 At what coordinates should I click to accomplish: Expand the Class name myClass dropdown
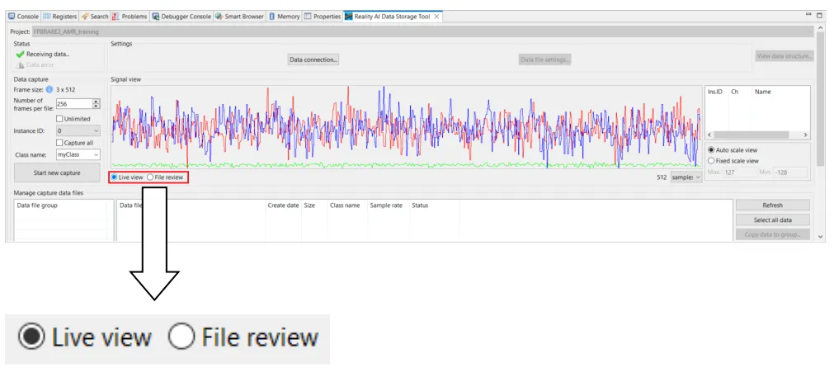[x=78, y=155]
